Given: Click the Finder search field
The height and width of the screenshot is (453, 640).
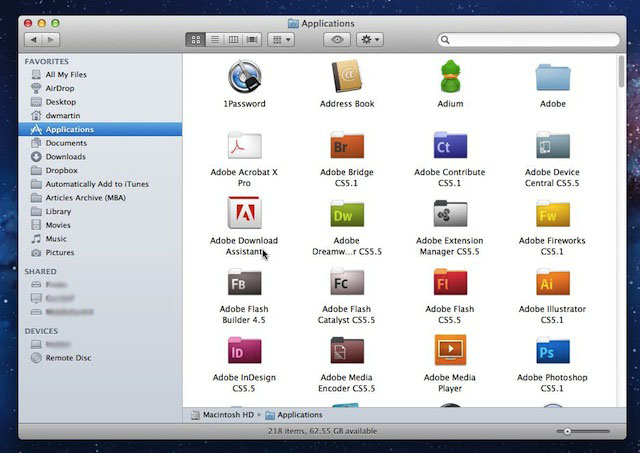Looking at the screenshot, I should click(527, 40).
